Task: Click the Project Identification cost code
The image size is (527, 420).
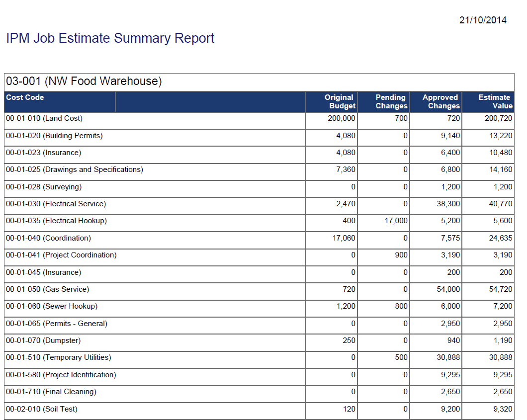Action: point(56,375)
